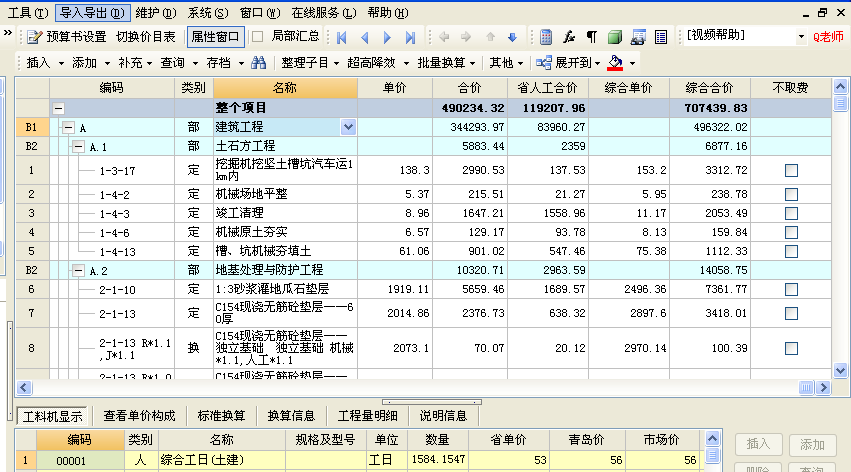Jump to first record navigation icon
851x472 pixels.
342,37
